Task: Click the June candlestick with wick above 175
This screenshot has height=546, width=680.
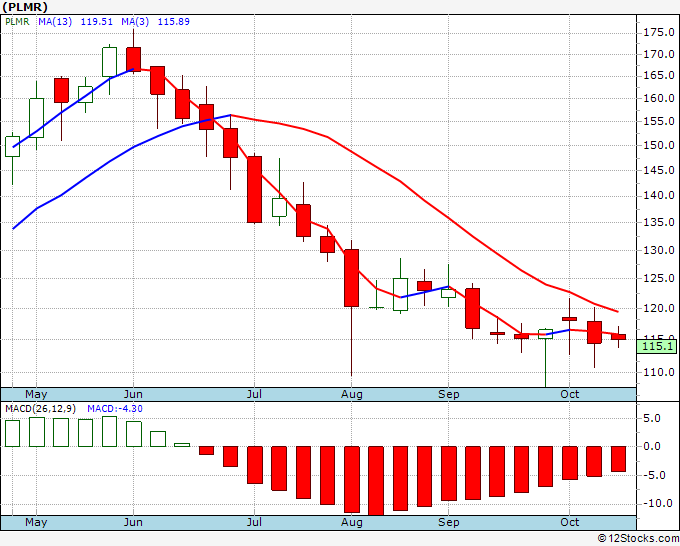Action: 134,59
